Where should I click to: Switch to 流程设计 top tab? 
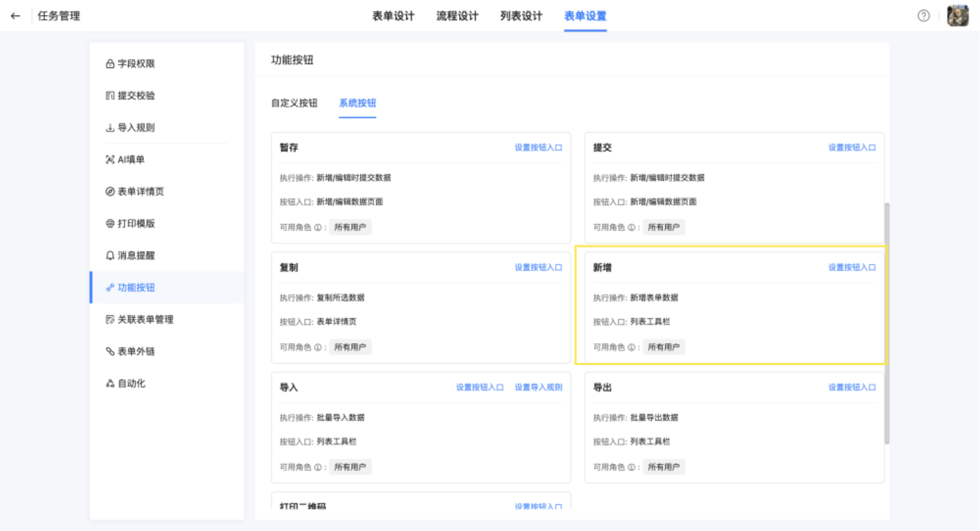tap(457, 16)
